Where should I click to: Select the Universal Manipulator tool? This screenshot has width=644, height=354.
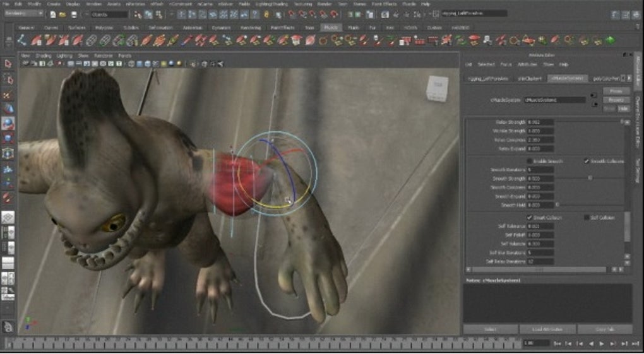(8, 153)
